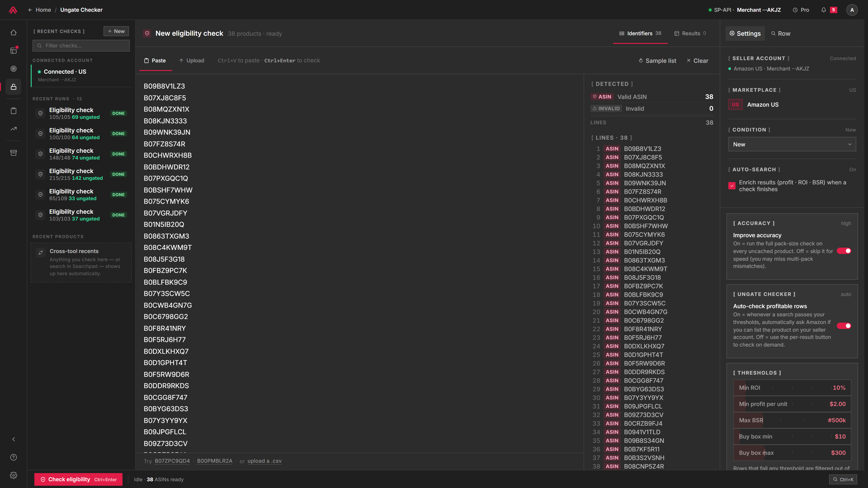Open the dashboard icon with red dot
This screenshot has width=868, height=488.
pos(14,51)
